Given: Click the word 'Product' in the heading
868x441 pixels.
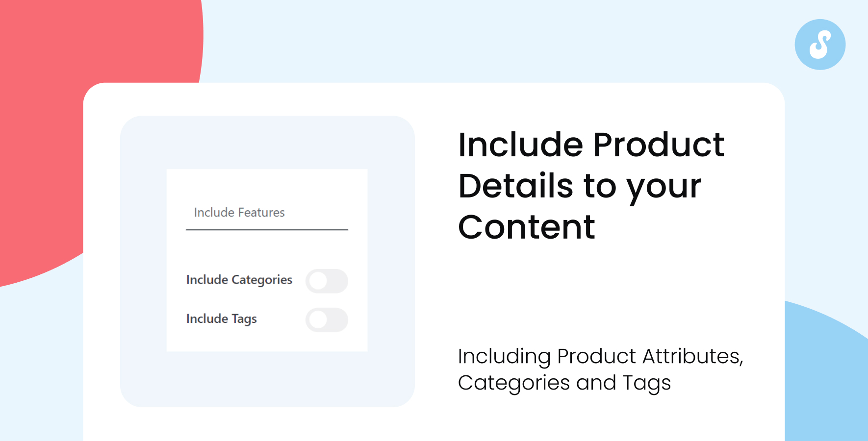Looking at the screenshot, I should 659,145.
